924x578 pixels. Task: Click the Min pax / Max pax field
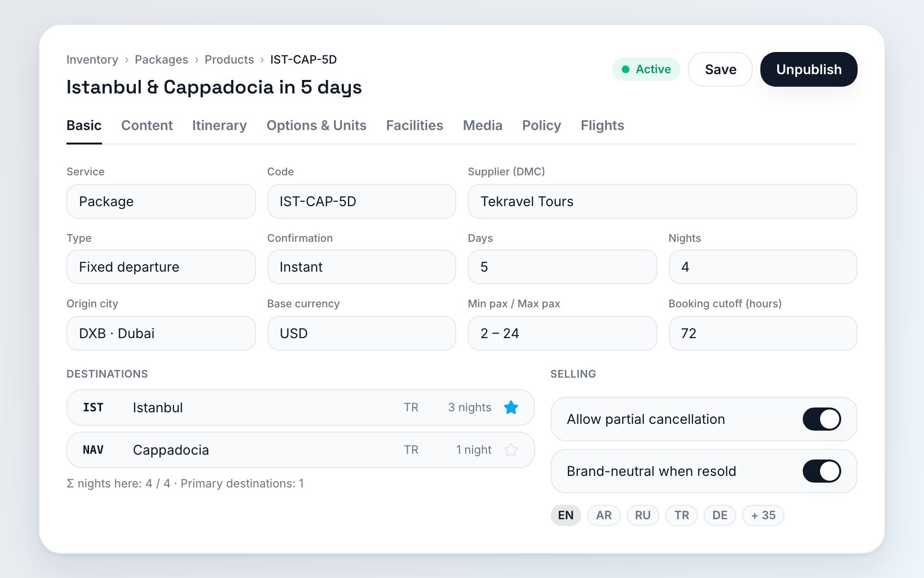[x=562, y=333]
